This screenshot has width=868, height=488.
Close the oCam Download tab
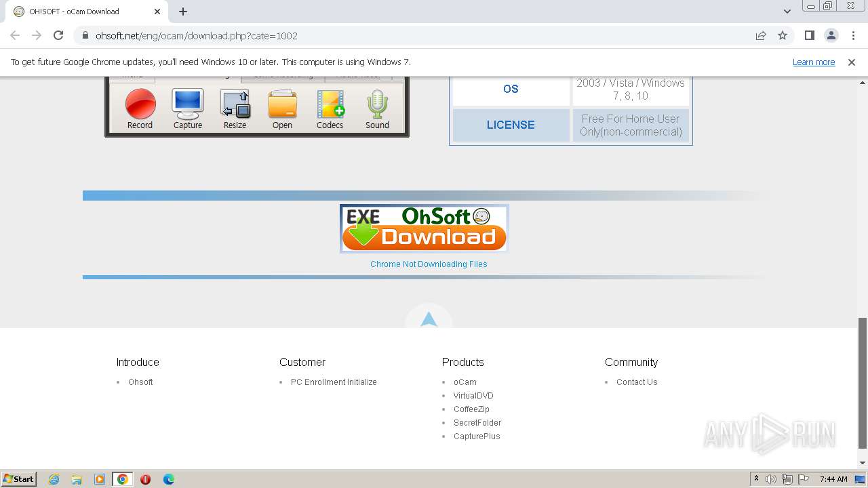pos(157,12)
